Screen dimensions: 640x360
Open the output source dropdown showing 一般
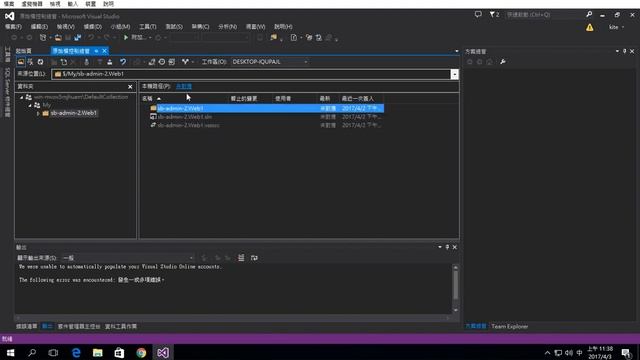(128, 258)
